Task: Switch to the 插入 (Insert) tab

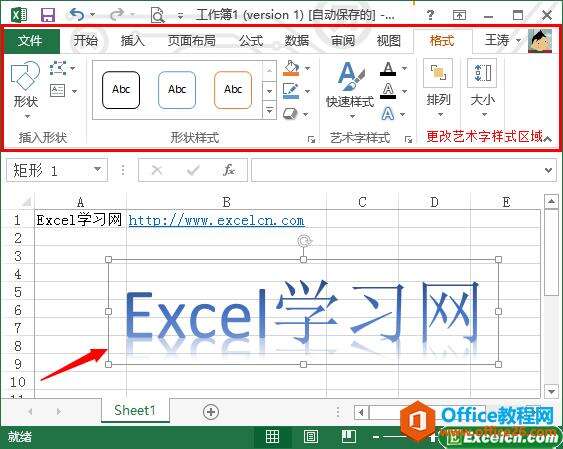Action: pos(132,41)
